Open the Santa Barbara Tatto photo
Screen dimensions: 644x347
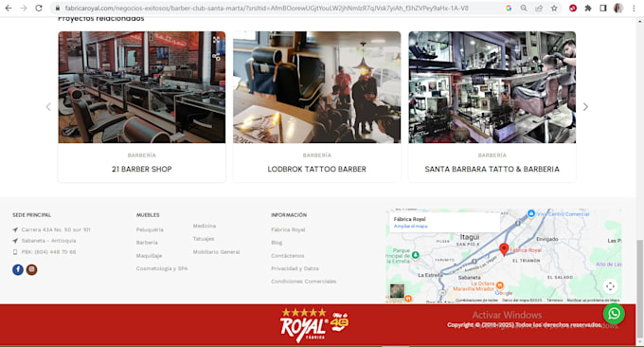(492, 87)
